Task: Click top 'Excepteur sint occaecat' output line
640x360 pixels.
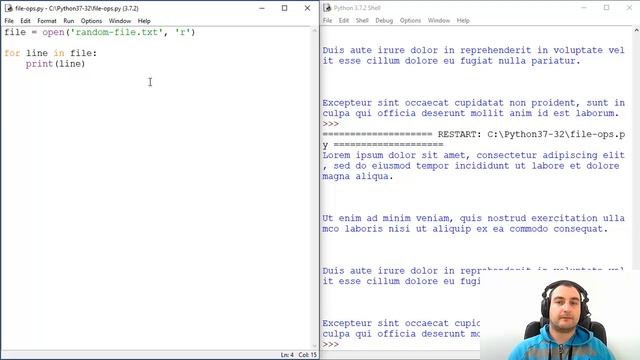Action: (x=473, y=103)
